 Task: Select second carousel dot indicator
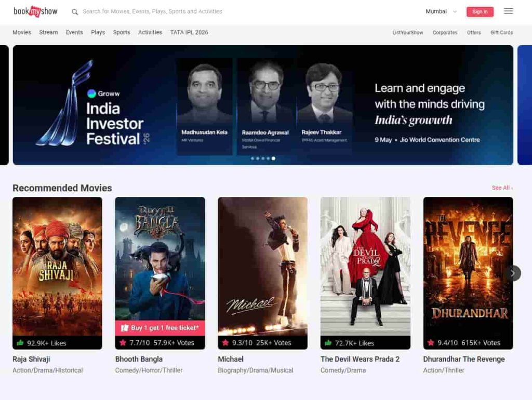258,158
